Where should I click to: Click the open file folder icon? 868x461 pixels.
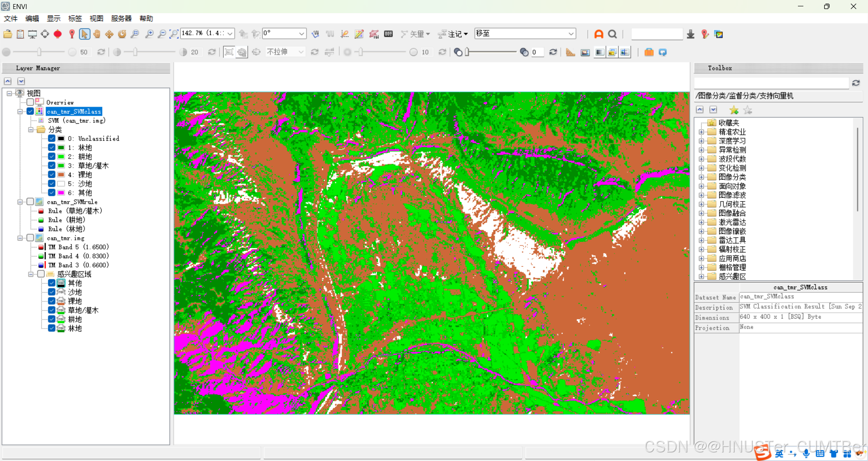point(8,34)
